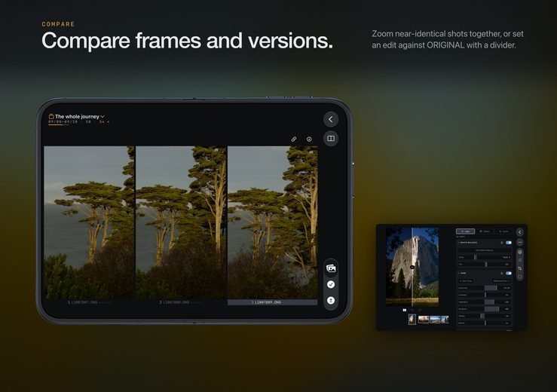Click the link zoom icon above photos
557x392 pixels.
294,139
